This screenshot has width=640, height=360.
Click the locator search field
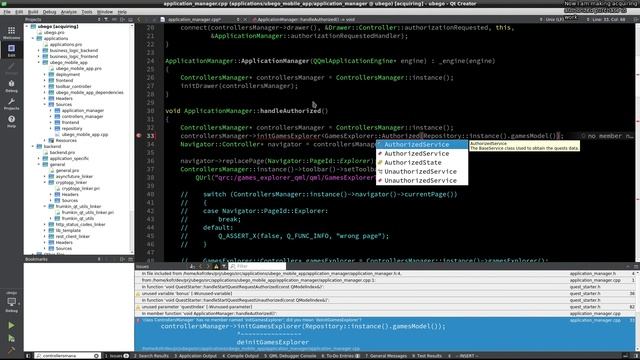[x=67, y=356]
